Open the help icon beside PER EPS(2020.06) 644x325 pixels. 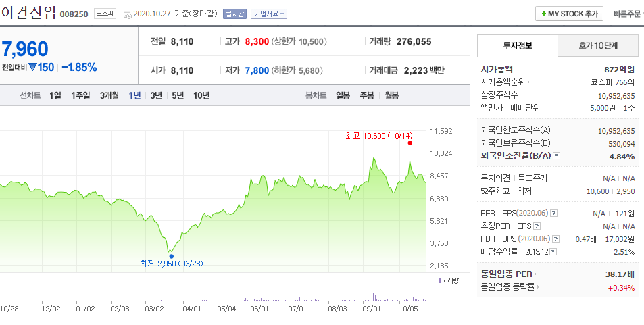coord(553,214)
